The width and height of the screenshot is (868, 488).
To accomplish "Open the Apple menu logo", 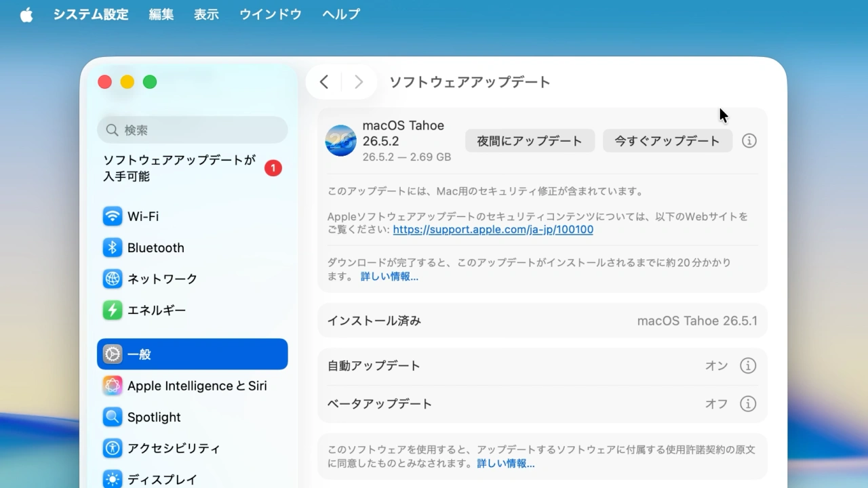I will 26,14.
